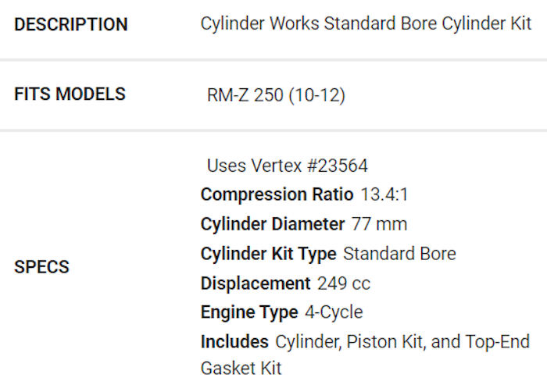
Task: Click the Cylinder Works Standard Bore Cylinder Kit text
Action: (366, 23)
